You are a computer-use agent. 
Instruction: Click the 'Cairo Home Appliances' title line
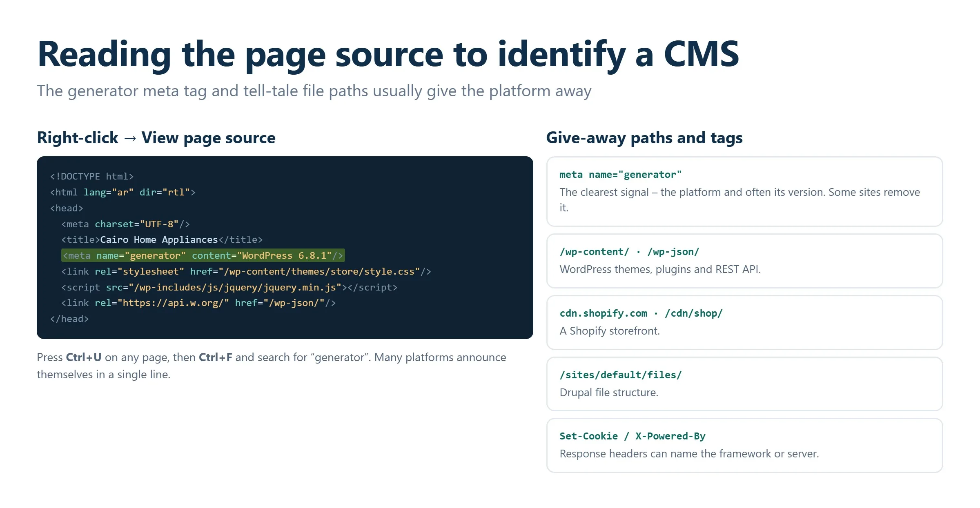[162, 240]
